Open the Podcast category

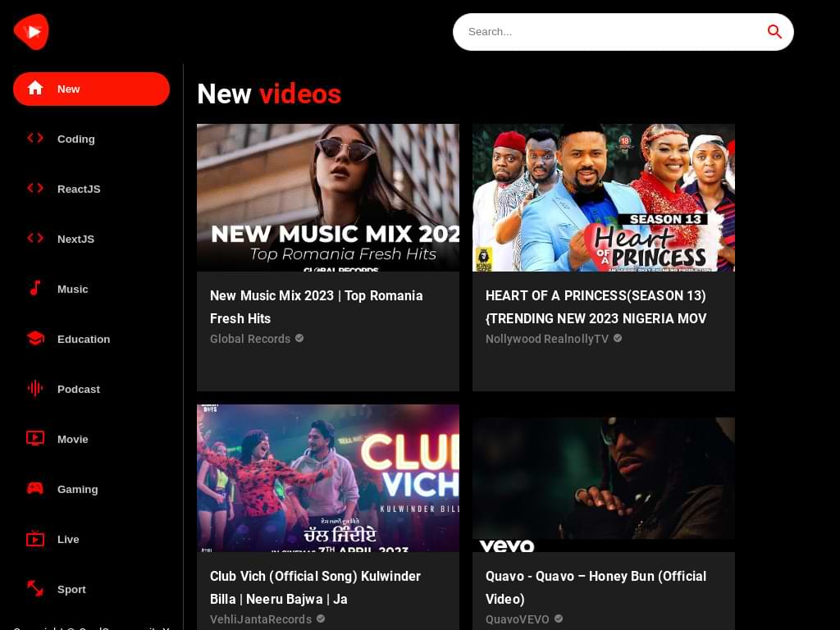click(x=92, y=389)
